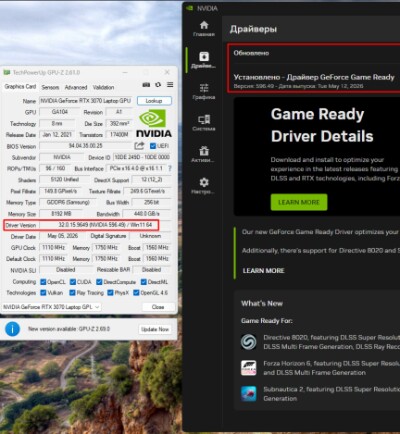
Task: Click the blue info icon in update notice
Action: point(12,329)
